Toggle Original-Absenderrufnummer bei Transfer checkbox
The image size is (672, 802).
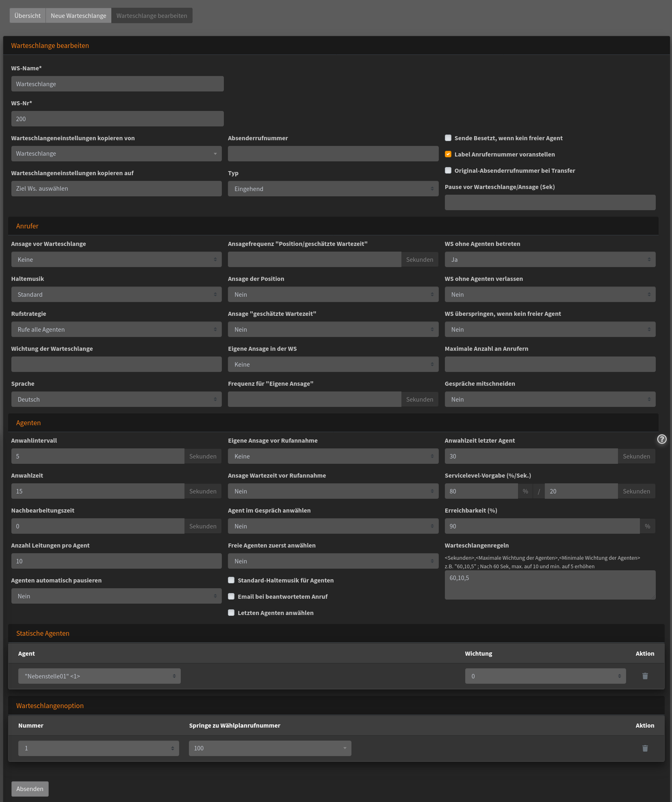(448, 170)
